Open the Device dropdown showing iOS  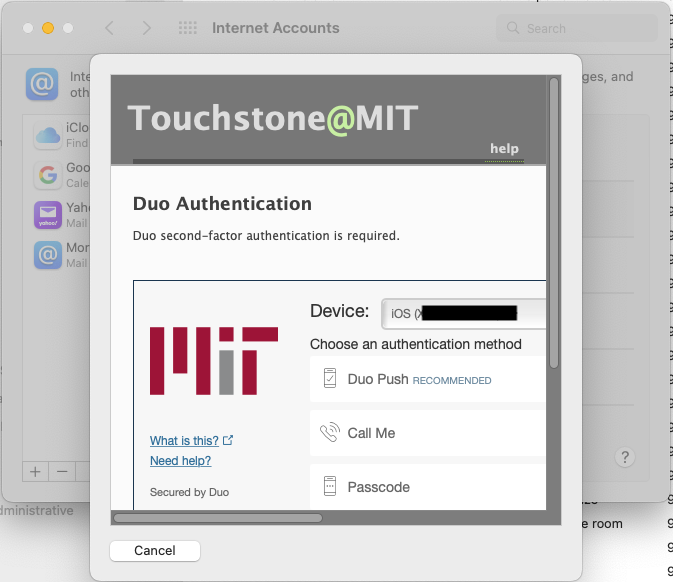(x=464, y=314)
